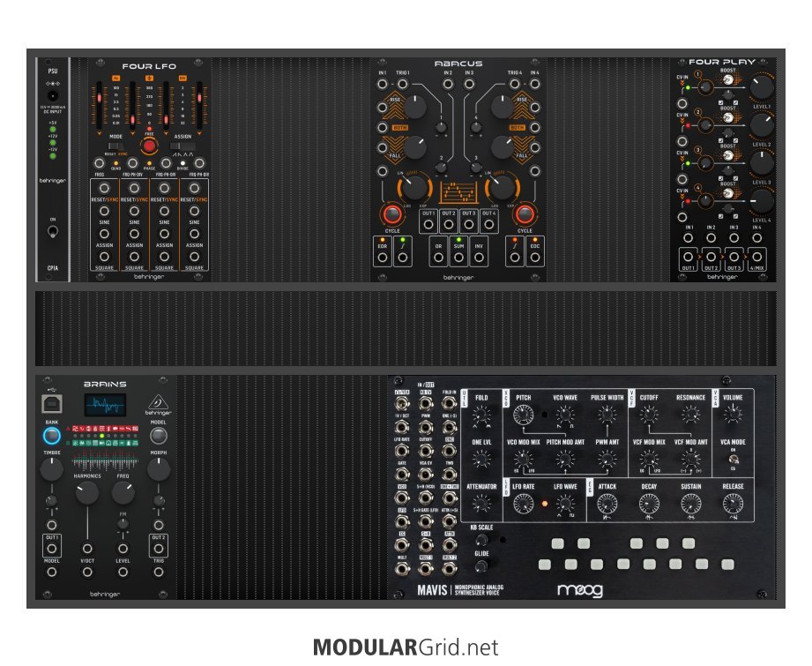This screenshot has height=666, width=812.
Task: Click the Abacus OUT 1 jack
Action: (x=428, y=224)
